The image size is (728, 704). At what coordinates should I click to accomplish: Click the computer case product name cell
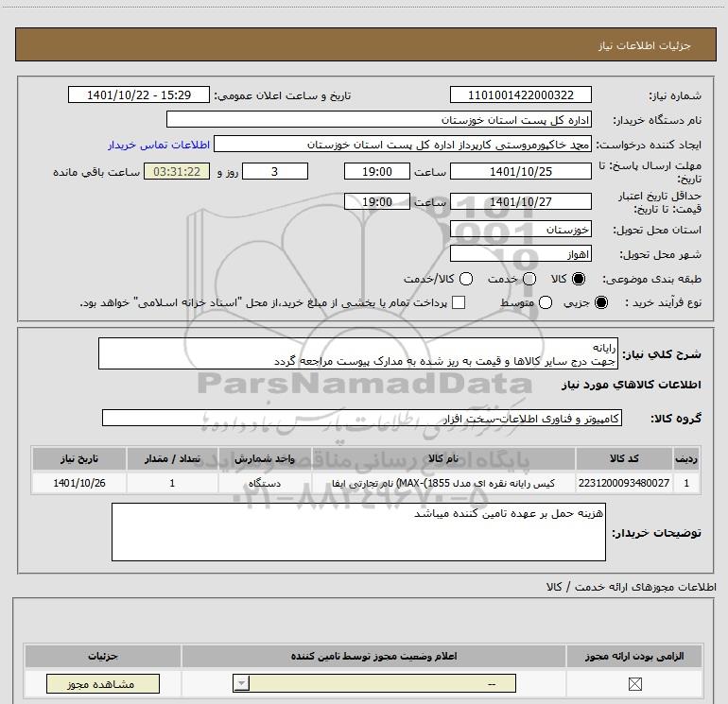click(443, 483)
